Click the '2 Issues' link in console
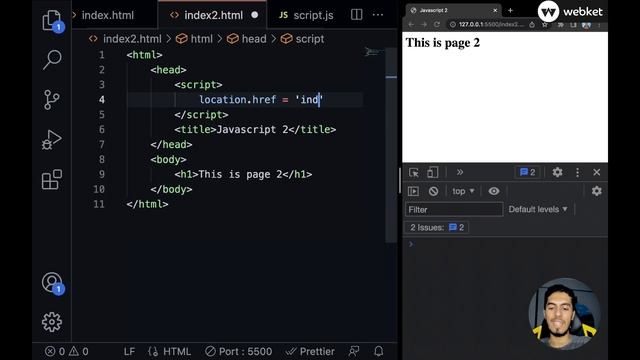 pos(437,227)
